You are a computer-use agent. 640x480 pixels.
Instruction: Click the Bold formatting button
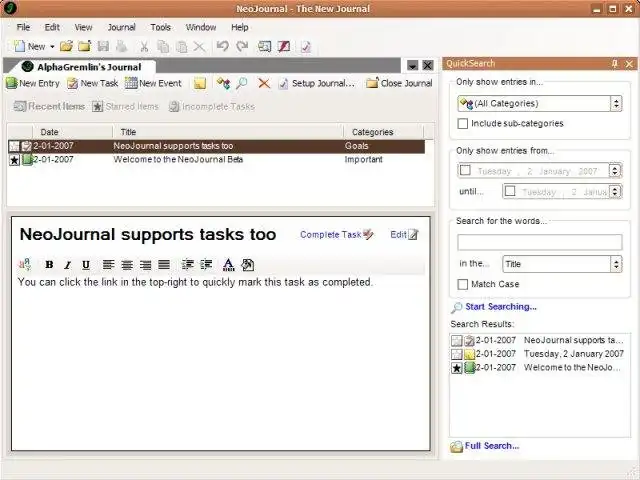(49, 265)
